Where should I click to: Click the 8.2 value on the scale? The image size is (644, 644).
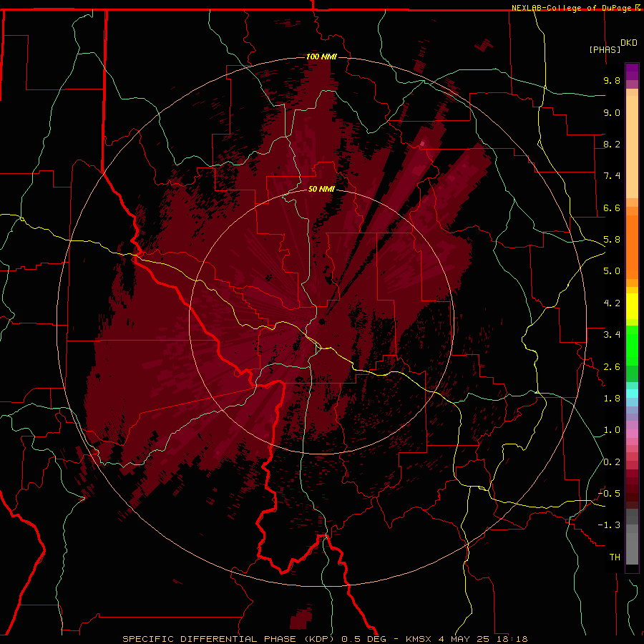click(x=612, y=144)
